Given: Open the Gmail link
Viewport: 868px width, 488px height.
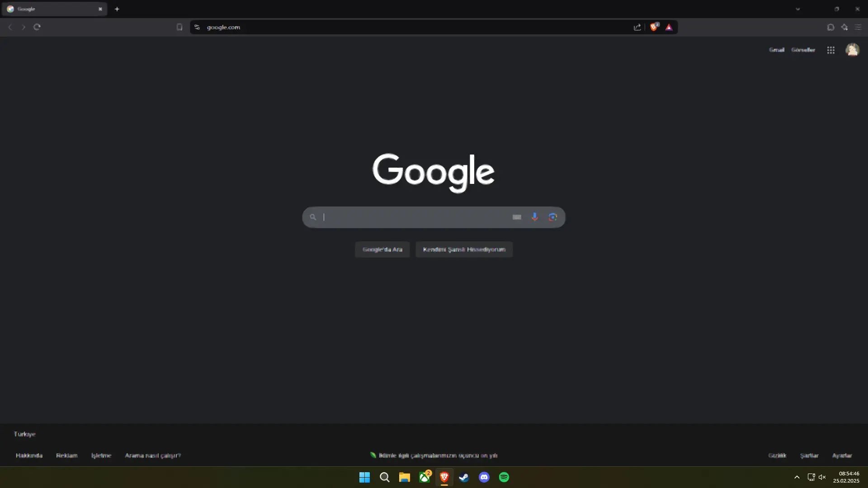Looking at the screenshot, I should 777,50.
